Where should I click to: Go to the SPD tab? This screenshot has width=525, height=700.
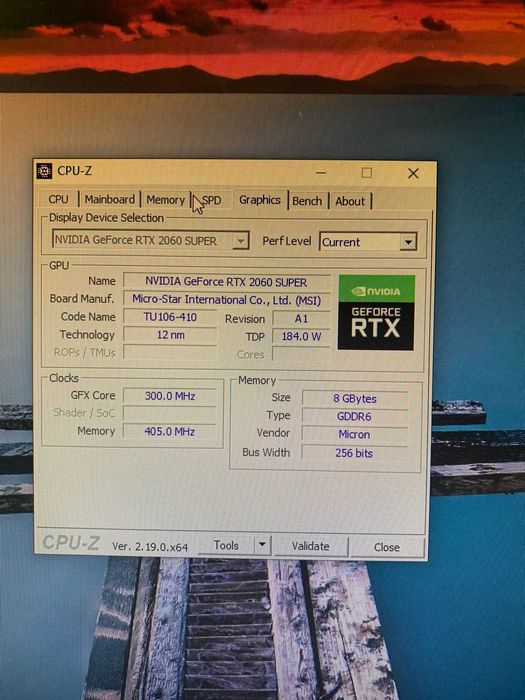click(211, 200)
